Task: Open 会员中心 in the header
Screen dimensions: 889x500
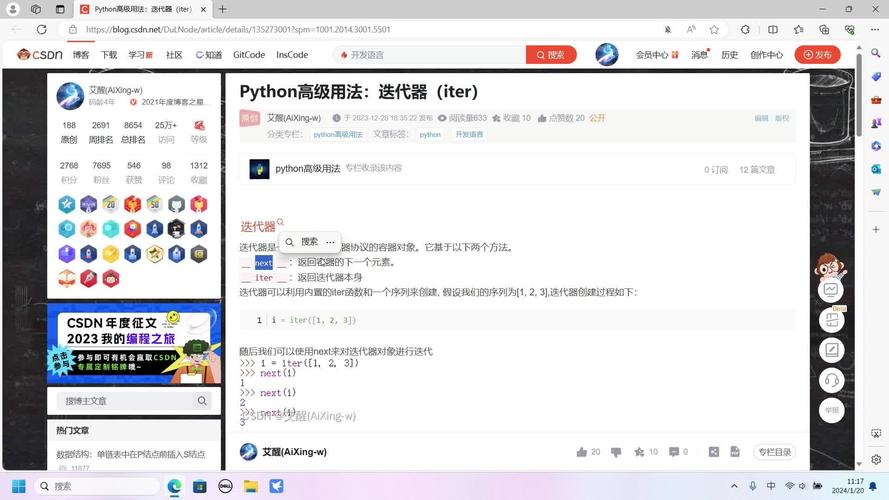Action: (657, 54)
